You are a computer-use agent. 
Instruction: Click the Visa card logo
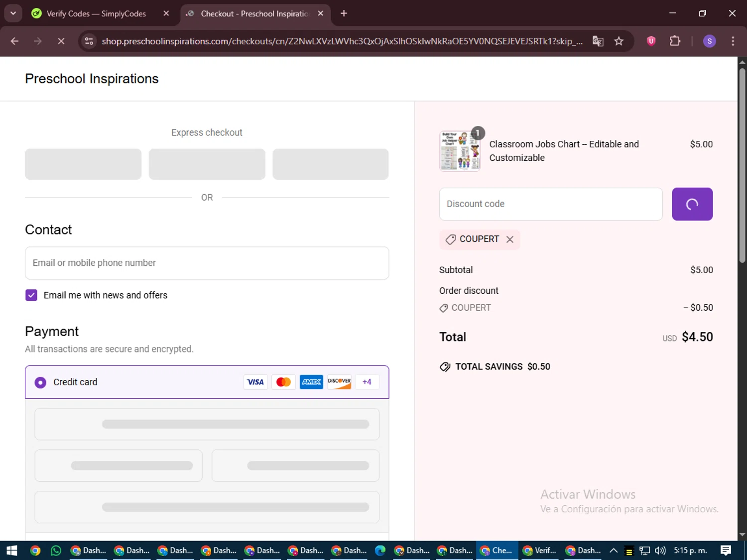[255, 382]
